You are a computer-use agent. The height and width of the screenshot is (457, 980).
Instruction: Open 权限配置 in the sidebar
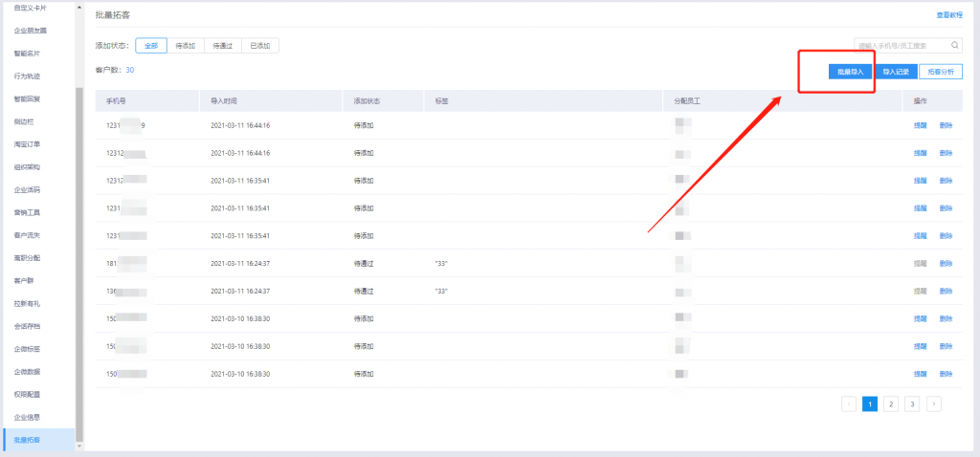click(x=27, y=395)
